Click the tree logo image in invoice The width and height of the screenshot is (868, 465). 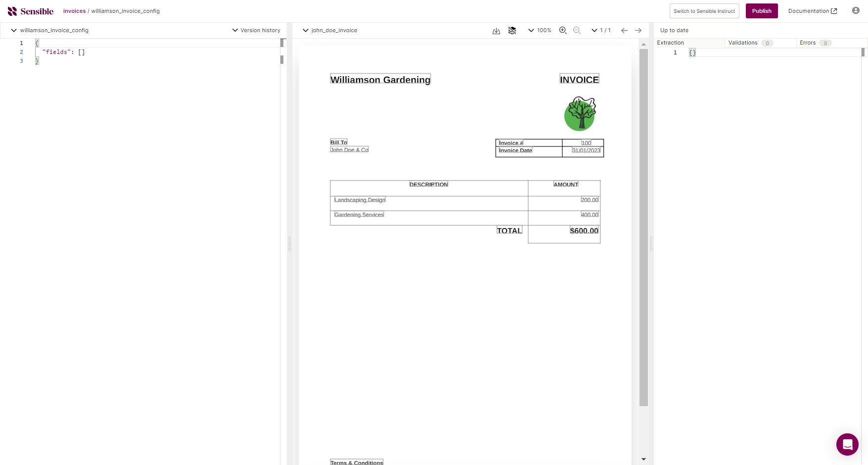click(x=580, y=114)
